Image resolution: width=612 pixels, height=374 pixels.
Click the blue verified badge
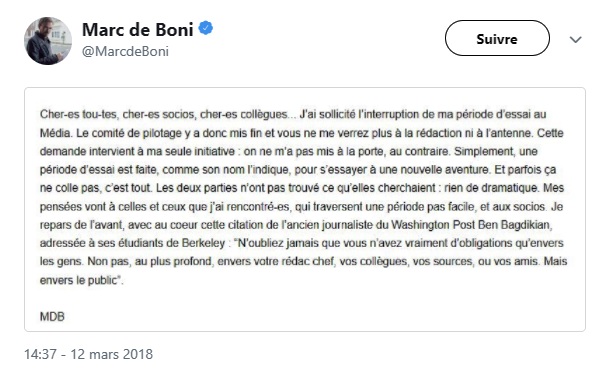point(206,28)
